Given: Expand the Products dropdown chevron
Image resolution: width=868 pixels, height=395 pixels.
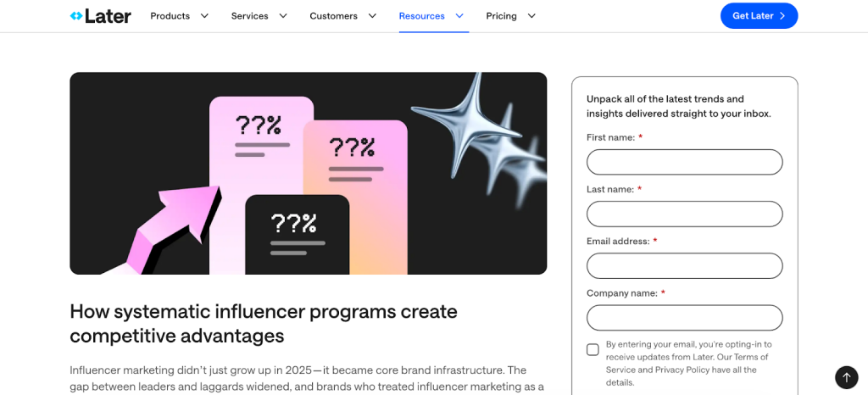Looking at the screenshot, I should click(204, 16).
